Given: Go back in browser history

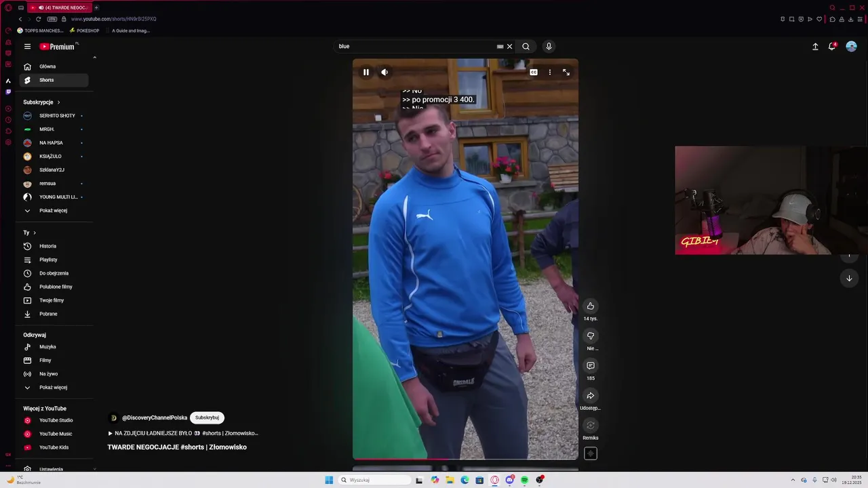Looking at the screenshot, I should click(x=20, y=19).
